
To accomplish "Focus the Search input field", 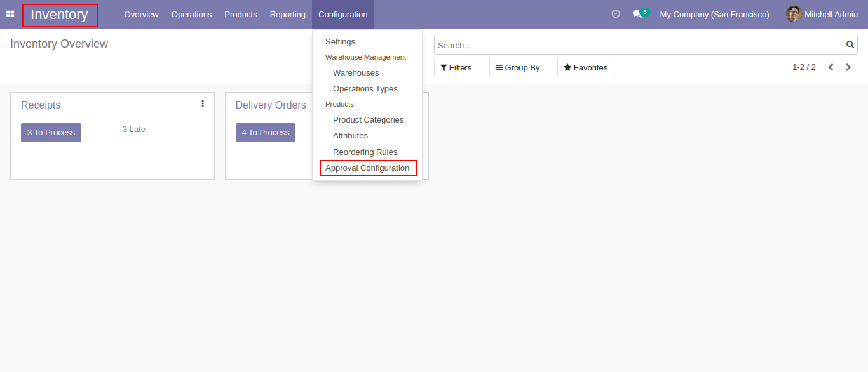I will pos(639,45).
